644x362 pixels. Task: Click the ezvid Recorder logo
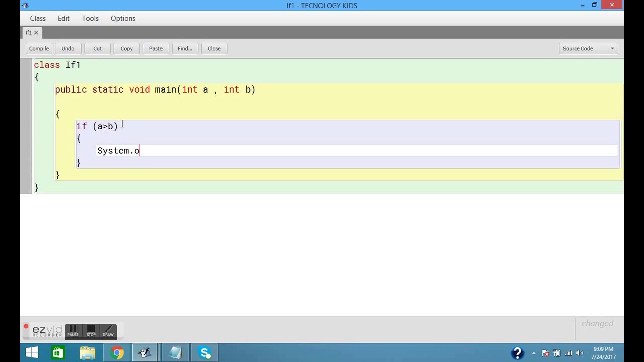[47, 331]
